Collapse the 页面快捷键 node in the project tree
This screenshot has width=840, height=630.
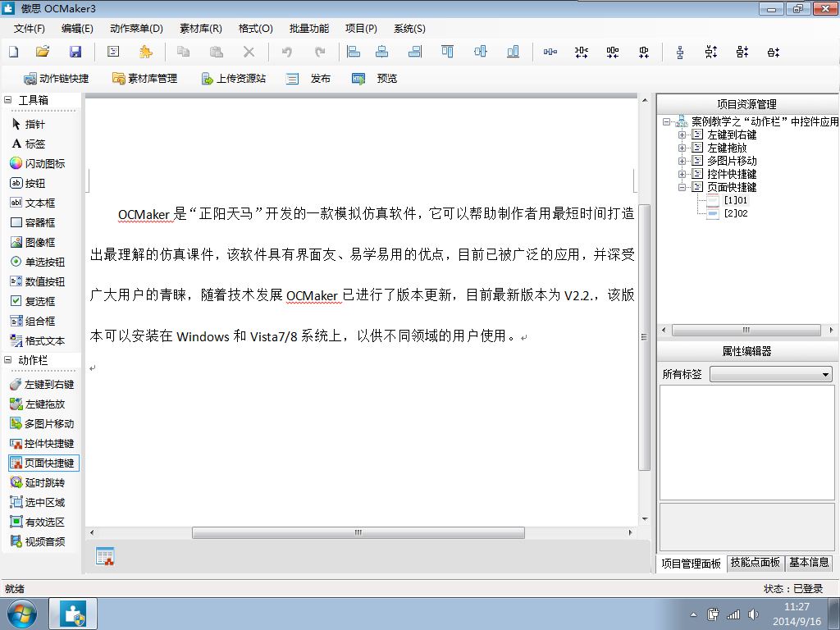click(x=682, y=187)
